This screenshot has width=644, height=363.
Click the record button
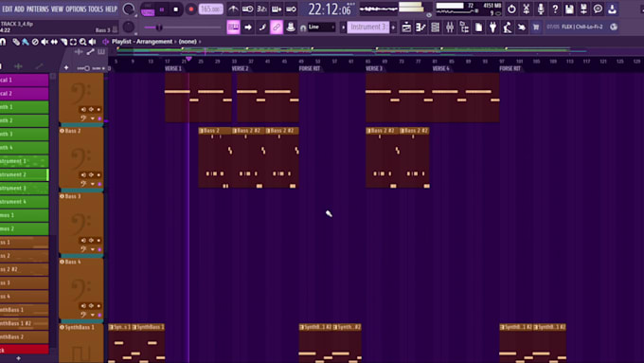click(x=190, y=9)
